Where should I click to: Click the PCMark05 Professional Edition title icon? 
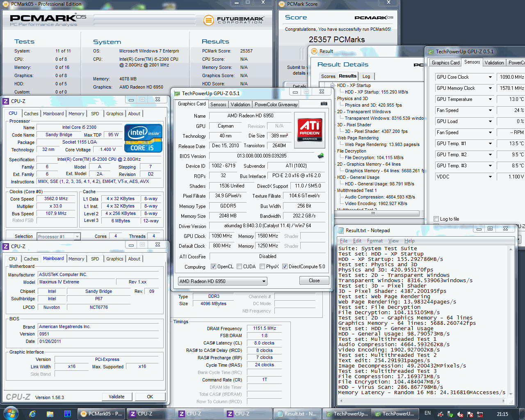tap(6, 4)
